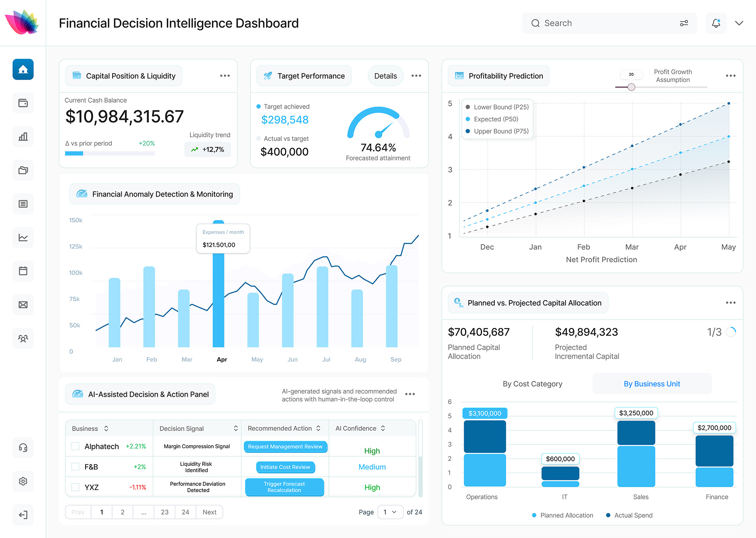Open the mail envelope icon in sidebar
Image resolution: width=756 pixels, height=538 pixels.
[x=23, y=305]
